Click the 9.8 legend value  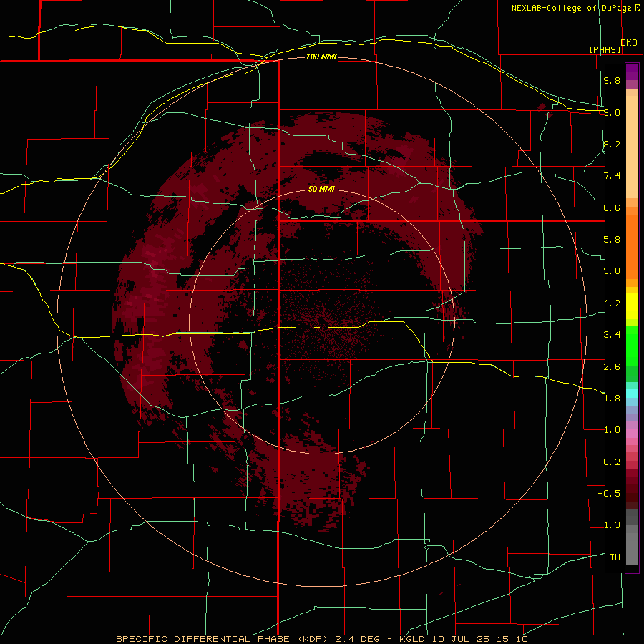tap(612, 80)
